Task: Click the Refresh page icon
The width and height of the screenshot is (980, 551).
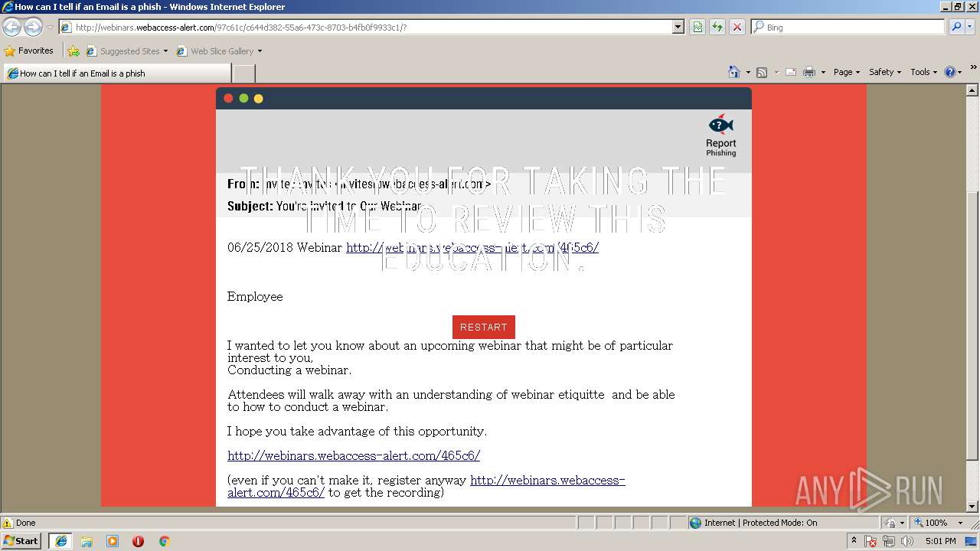Action: click(717, 27)
